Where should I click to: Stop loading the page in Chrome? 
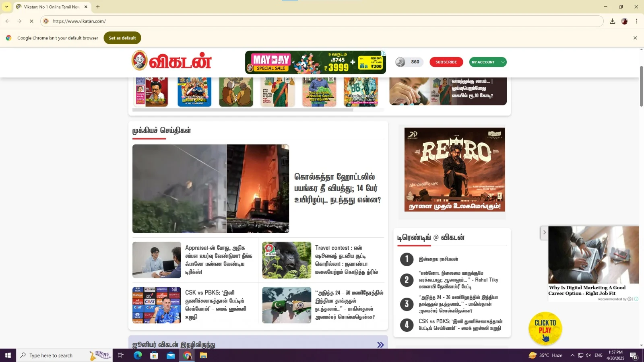pos(31,21)
